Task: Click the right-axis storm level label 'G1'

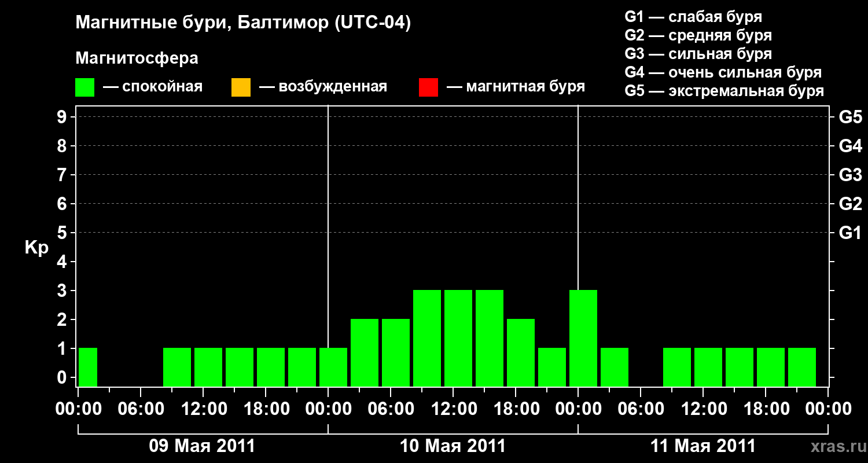Action: click(850, 233)
